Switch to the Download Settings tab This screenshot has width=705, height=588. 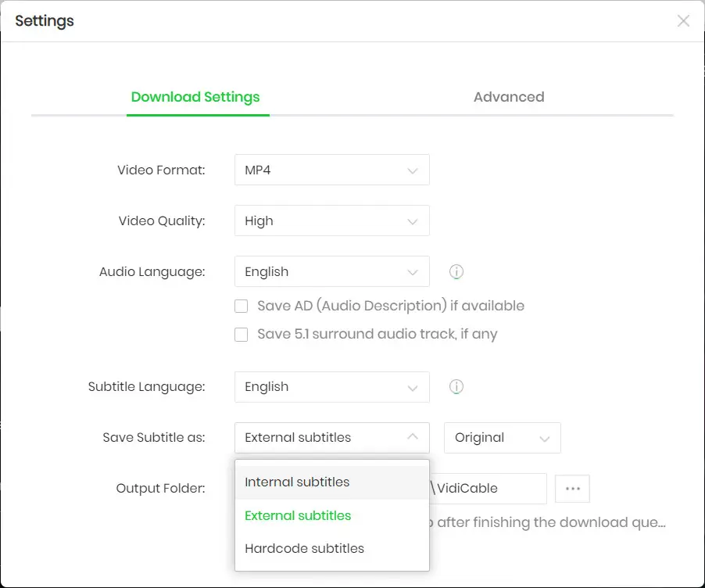(195, 97)
